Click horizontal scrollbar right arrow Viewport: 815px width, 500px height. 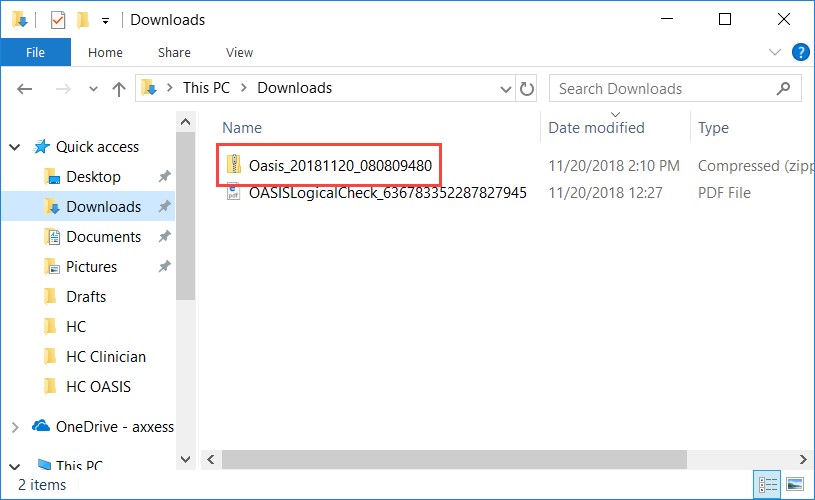tap(803, 459)
